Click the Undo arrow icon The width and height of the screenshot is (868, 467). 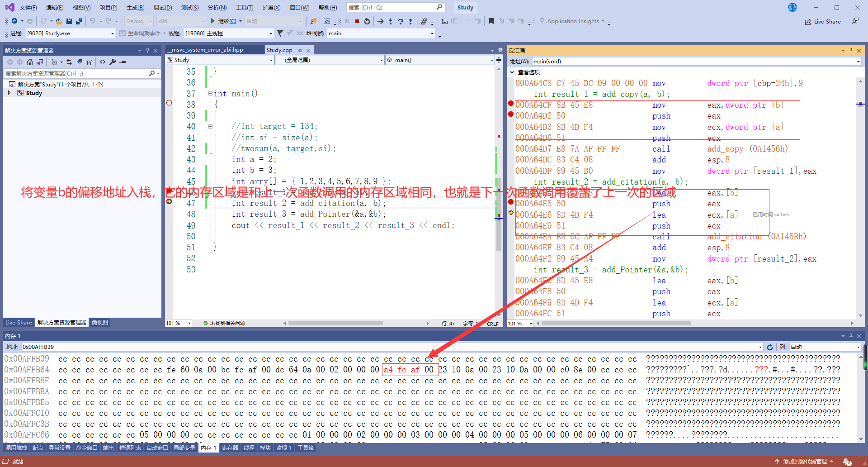(92, 21)
